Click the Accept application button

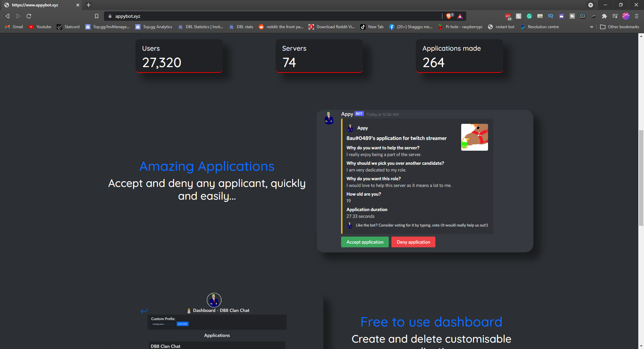click(x=365, y=242)
